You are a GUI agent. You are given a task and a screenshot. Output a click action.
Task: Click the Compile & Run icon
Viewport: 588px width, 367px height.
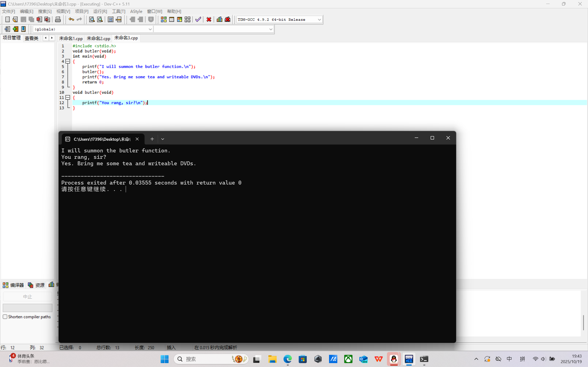(x=179, y=20)
